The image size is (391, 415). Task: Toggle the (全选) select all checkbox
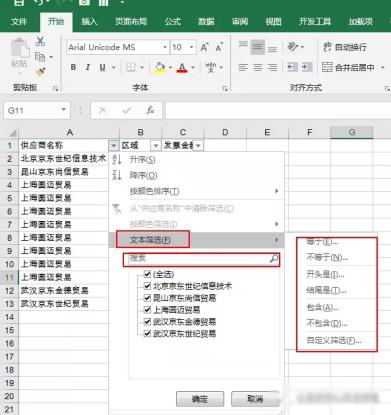147,274
